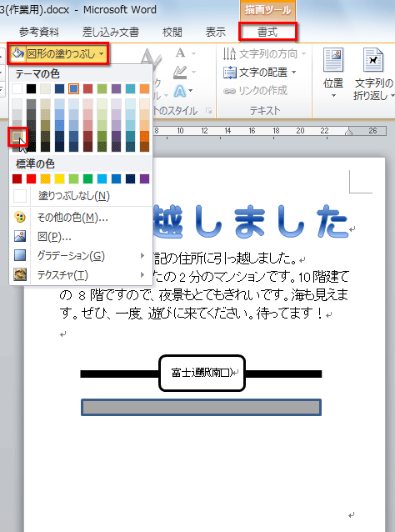Open the 参考資料 ribbon tab

click(39, 33)
